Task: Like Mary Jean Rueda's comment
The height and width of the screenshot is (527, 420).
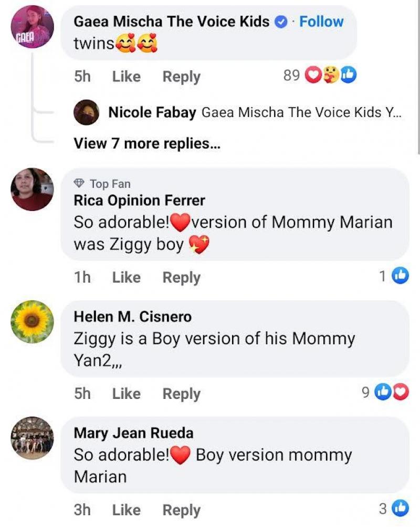Action: coord(126,510)
